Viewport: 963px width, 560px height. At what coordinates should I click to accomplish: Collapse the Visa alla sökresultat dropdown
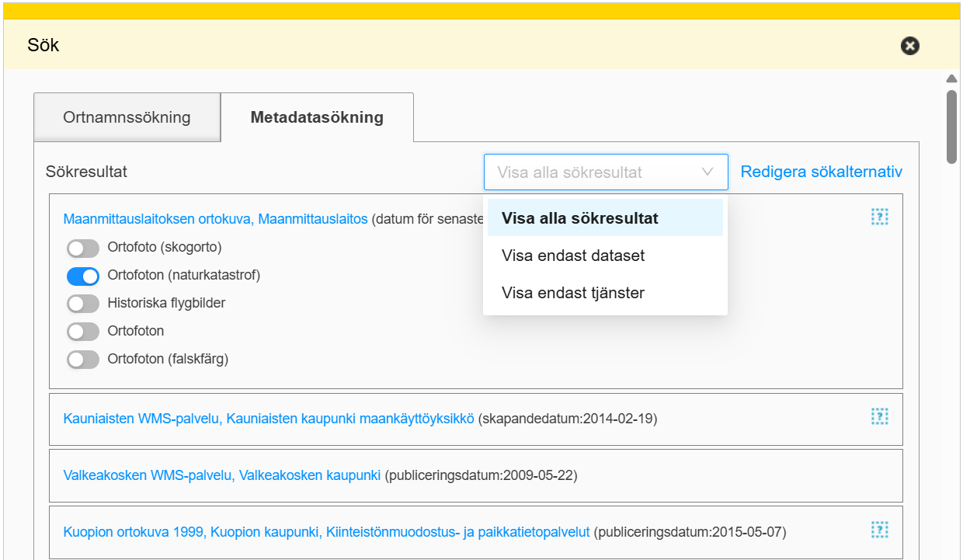click(606, 172)
